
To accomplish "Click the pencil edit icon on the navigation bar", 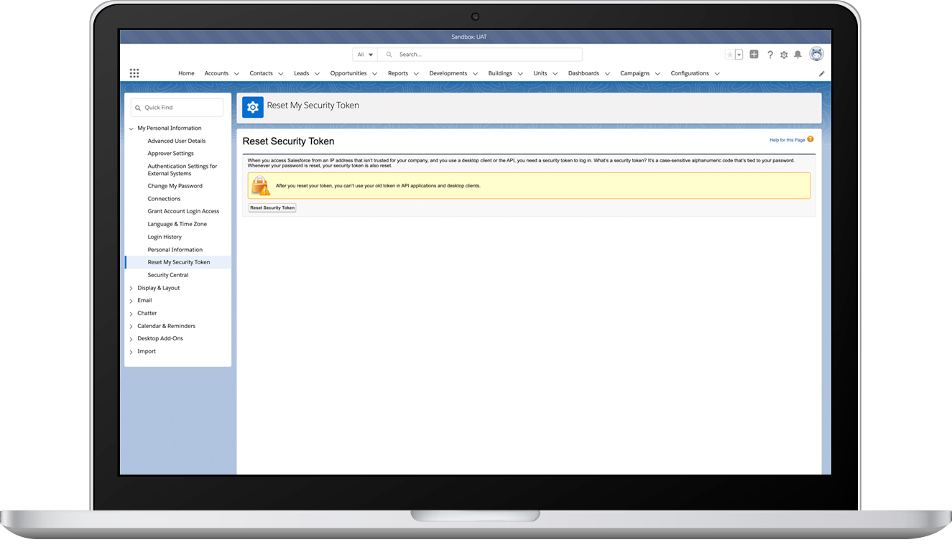I will coord(821,73).
